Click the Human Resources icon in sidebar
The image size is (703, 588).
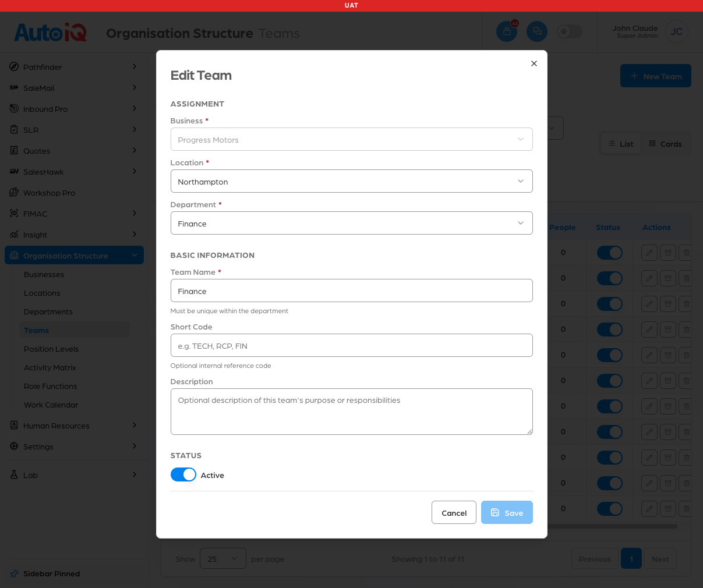(14, 426)
